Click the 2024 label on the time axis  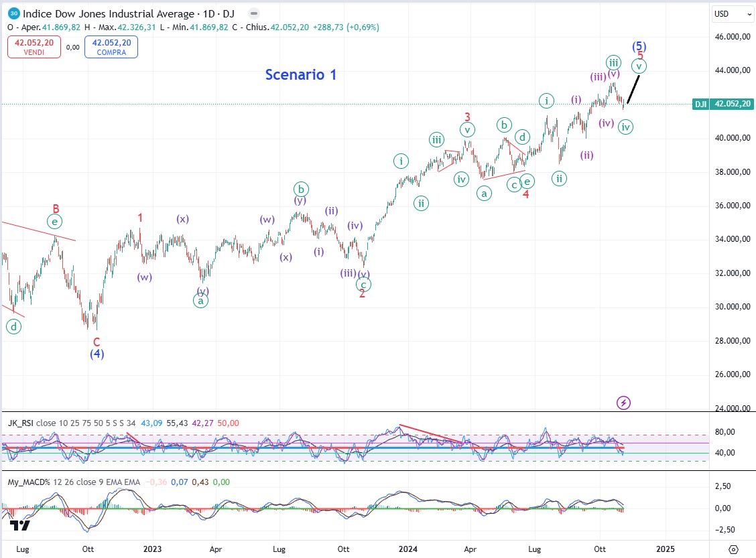click(408, 549)
